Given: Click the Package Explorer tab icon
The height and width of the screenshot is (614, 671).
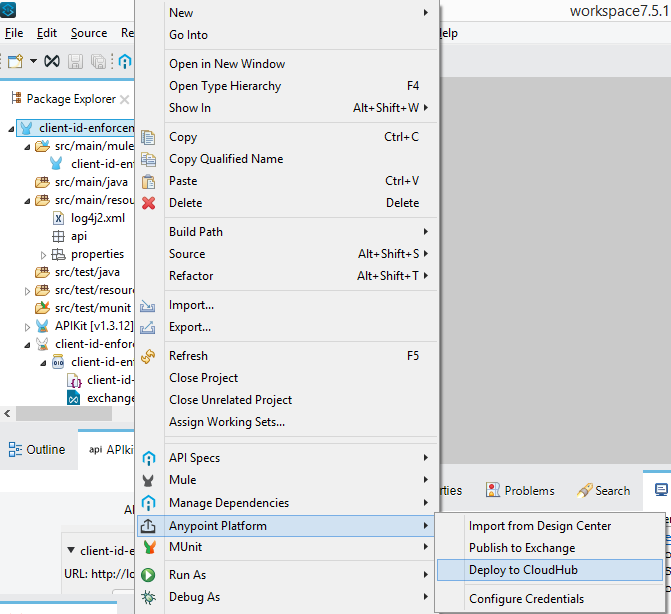Looking at the screenshot, I should click(16, 98).
